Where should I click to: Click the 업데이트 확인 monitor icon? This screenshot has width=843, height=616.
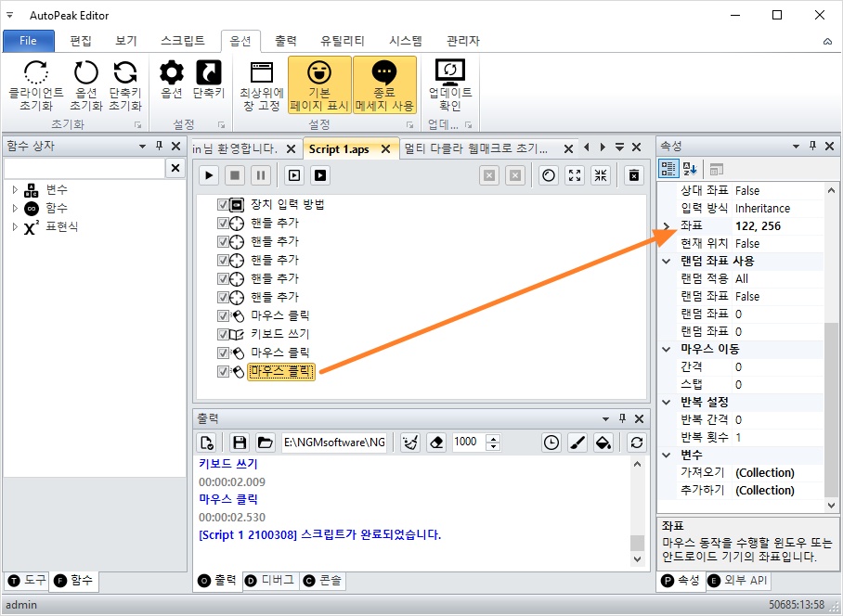coord(450,72)
